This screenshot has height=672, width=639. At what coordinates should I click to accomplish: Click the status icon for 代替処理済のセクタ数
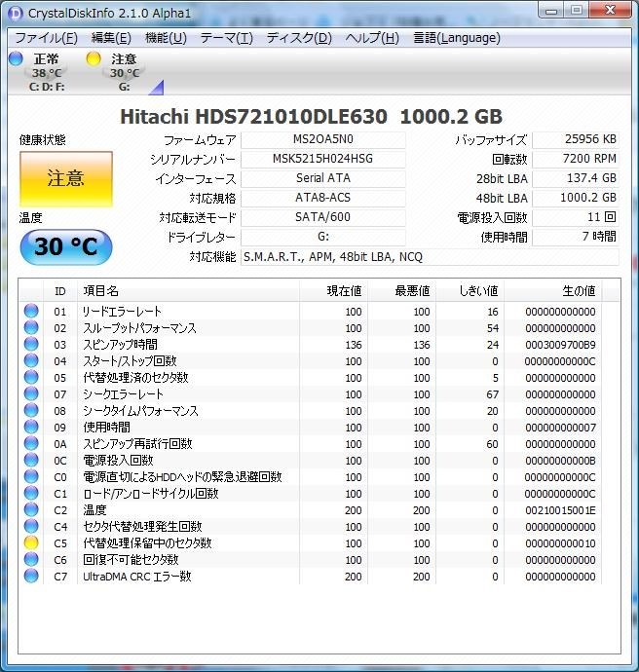tap(31, 377)
